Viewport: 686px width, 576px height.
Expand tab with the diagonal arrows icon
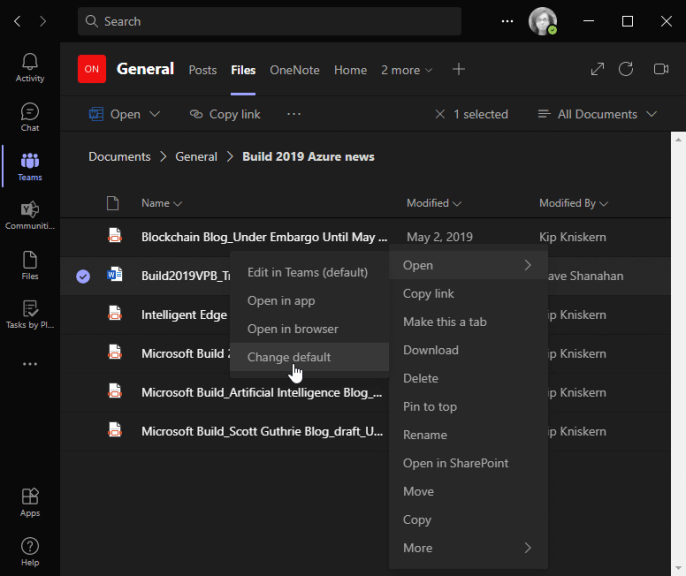(597, 69)
